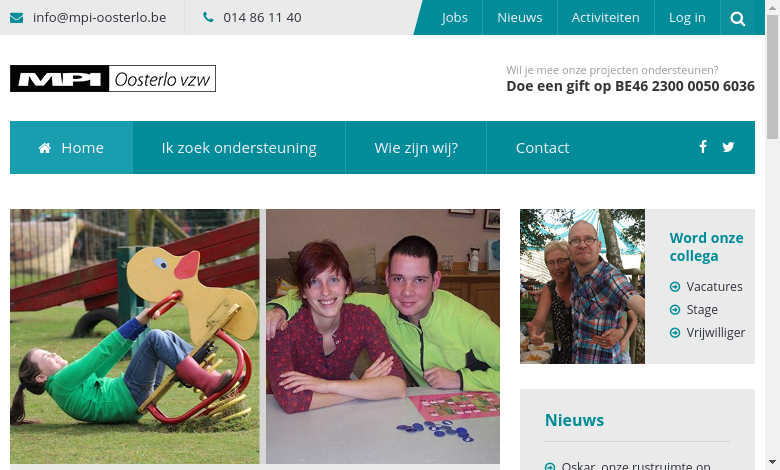The width and height of the screenshot is (780, 470).
Task: Click the phone handset icon
Action: [x=208, y=17]
